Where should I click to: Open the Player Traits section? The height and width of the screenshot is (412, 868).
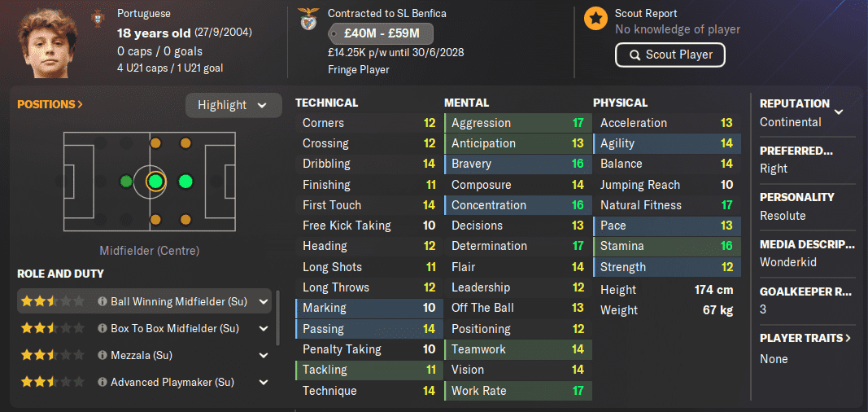(x=805, y=338)
